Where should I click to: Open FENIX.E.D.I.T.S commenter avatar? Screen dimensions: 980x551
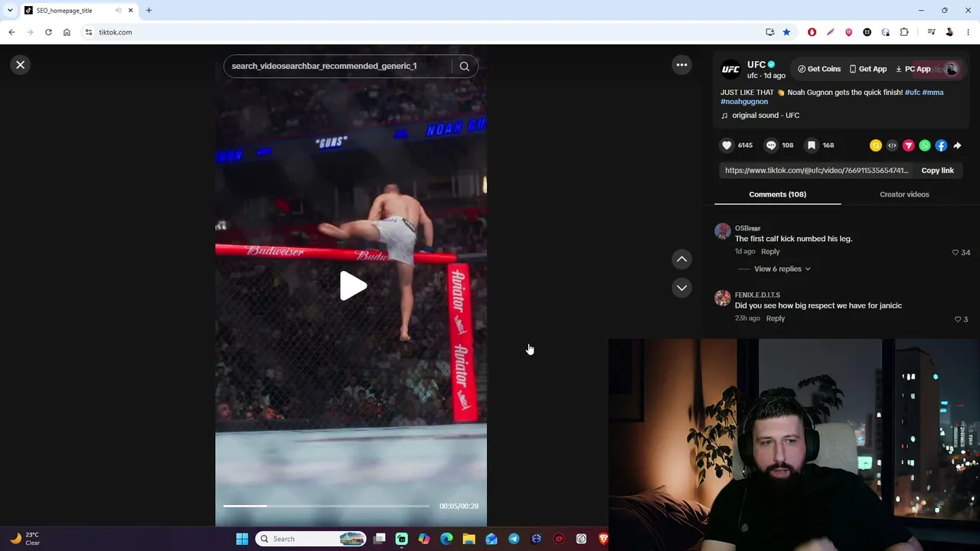click(723, 298)
